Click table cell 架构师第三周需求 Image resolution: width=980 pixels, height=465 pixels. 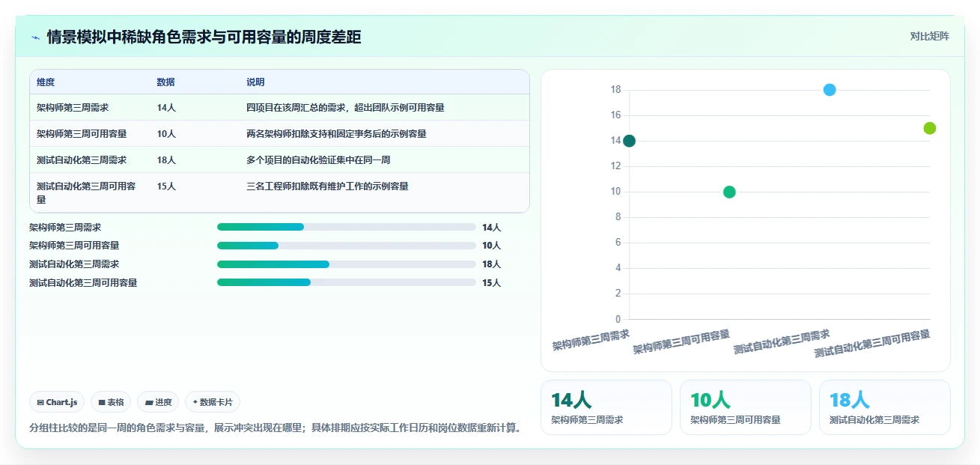pos(73,108)
